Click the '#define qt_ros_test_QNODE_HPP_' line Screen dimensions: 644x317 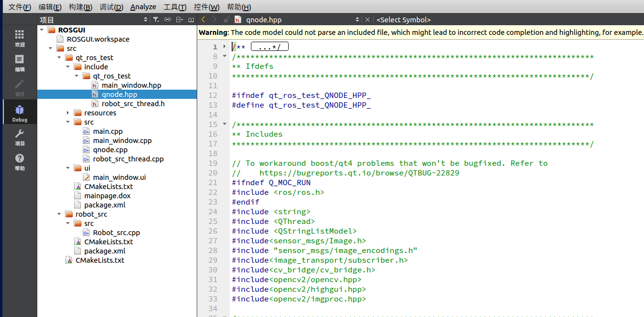tap(301, 105)
